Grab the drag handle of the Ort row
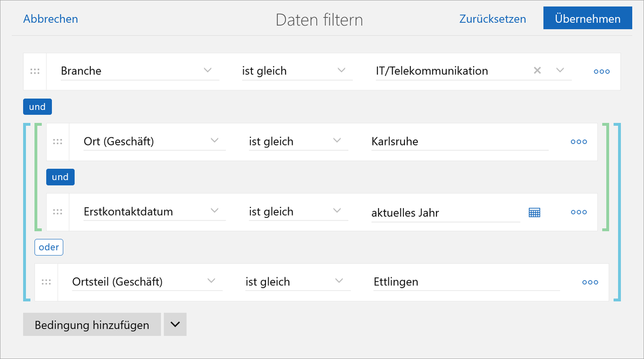The height and width of the screenshot is (359, 644). pyautogui.click(x=57, y=141)
